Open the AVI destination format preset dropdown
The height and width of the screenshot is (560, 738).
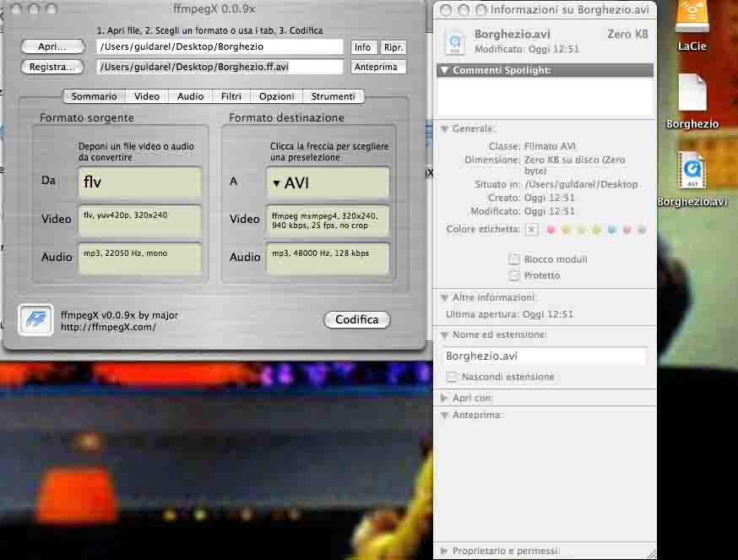(x=328, y=182)
